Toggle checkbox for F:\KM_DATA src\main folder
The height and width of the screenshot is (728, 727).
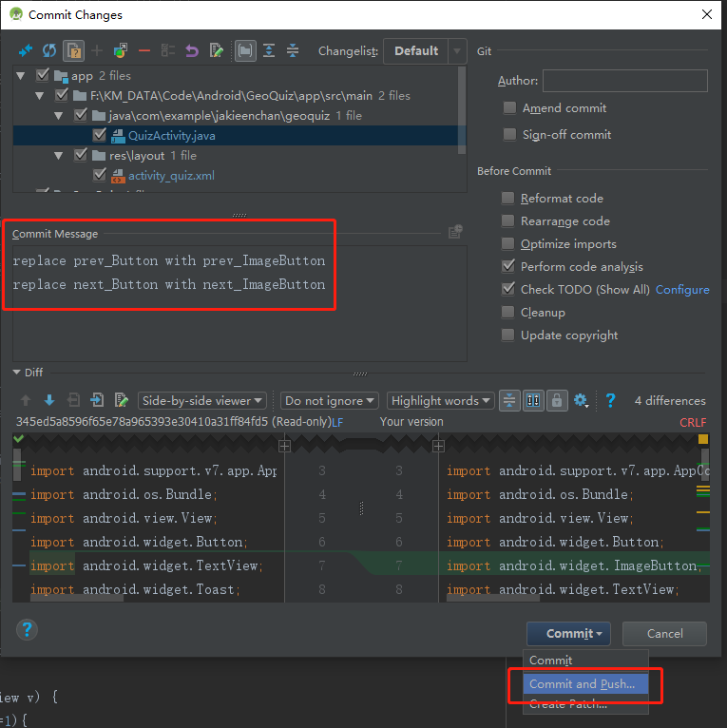[61, 95]
